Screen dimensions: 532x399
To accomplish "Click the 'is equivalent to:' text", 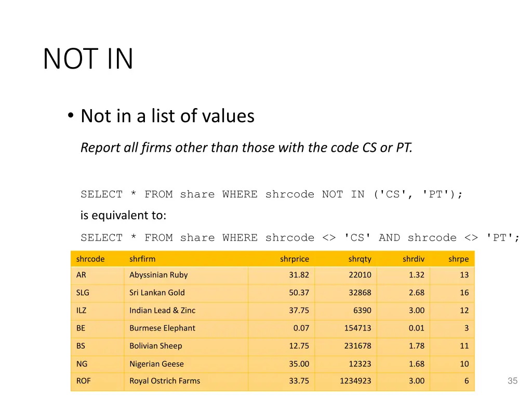I will click(x=123, y=215).
